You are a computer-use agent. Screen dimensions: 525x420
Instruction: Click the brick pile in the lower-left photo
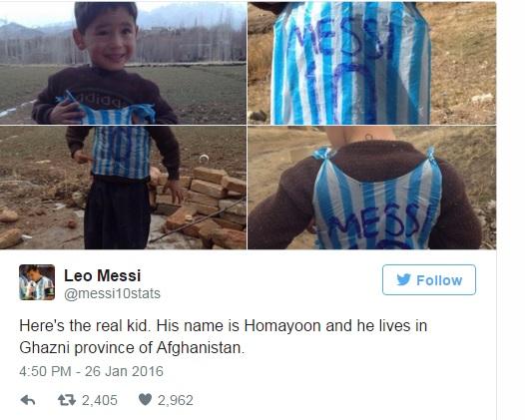[x=201, y=208]
